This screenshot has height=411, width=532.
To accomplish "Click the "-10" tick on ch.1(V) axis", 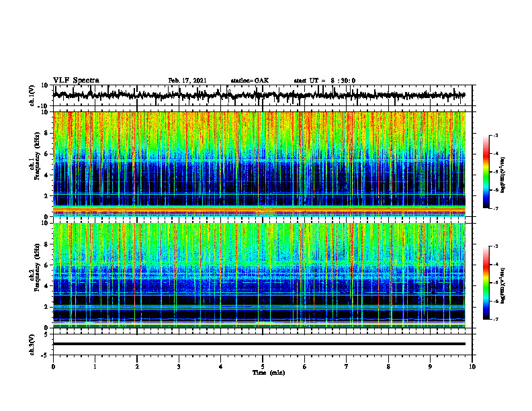I will [x=44, y=106].
